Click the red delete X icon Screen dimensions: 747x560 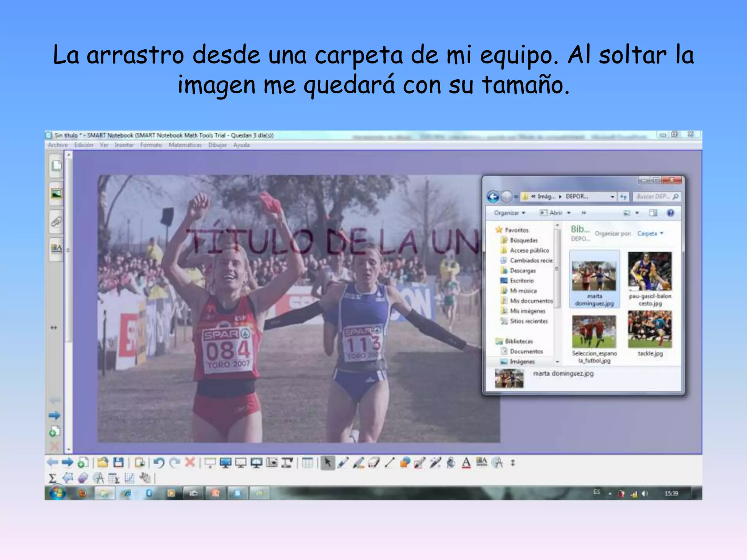[x=190, y=463]
